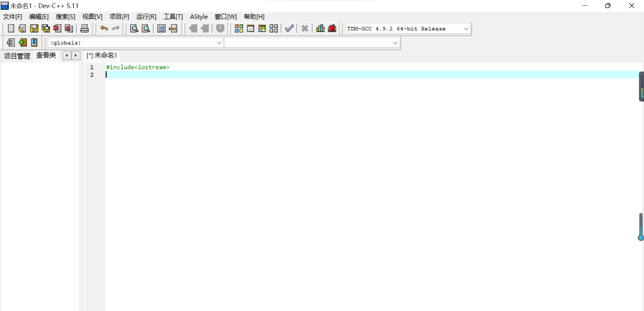Open Find with the first magnifier icon
Viewport: 644px width, 311px height.
pos(134,29)
